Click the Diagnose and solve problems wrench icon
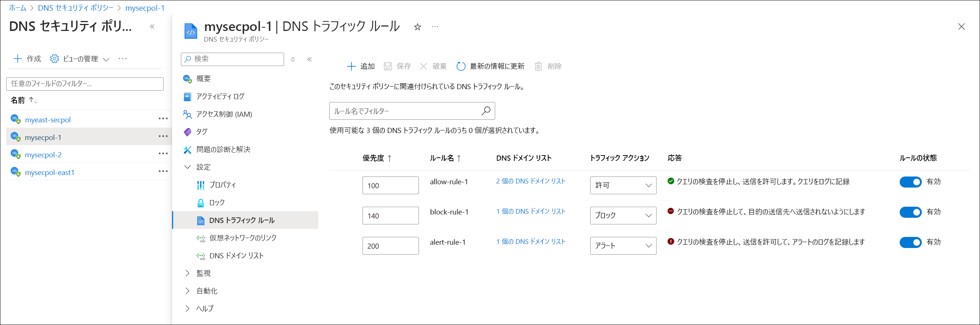Image resolution: width=980 pixels, height=325 pixels. point(187,150)
